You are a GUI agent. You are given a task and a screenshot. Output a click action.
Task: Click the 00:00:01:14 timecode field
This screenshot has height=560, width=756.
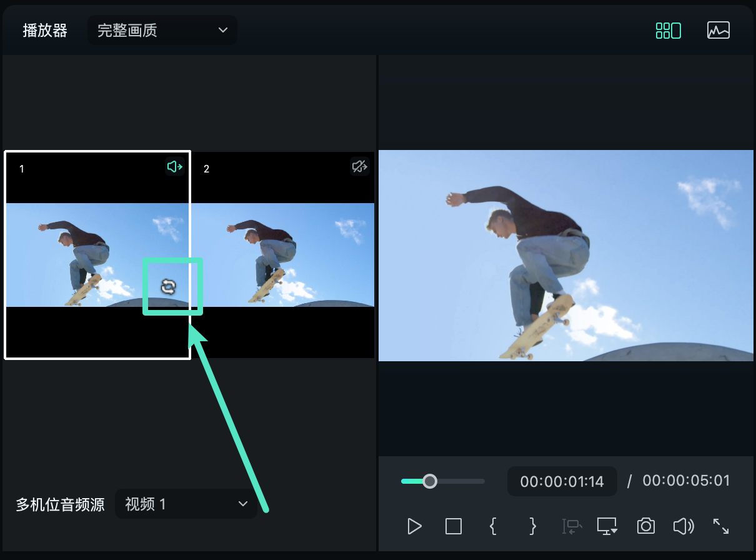coord(562,481)
